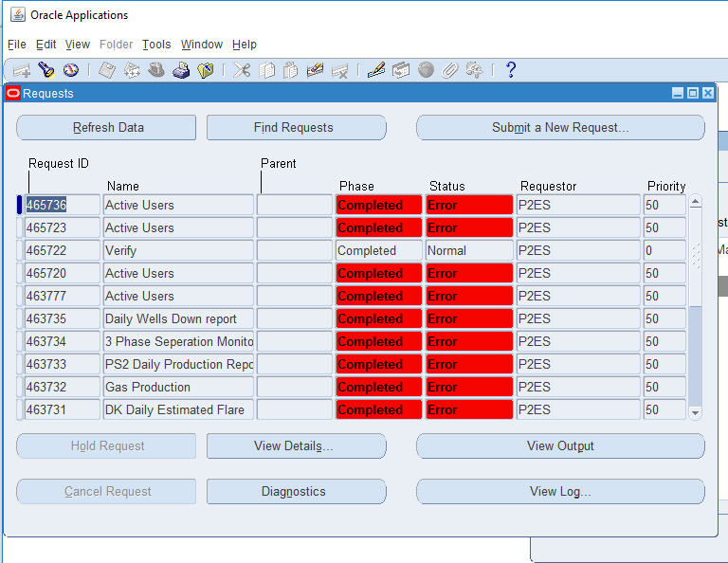
Task: Open the Attachments paperclip icon
Action: [450, 70]
